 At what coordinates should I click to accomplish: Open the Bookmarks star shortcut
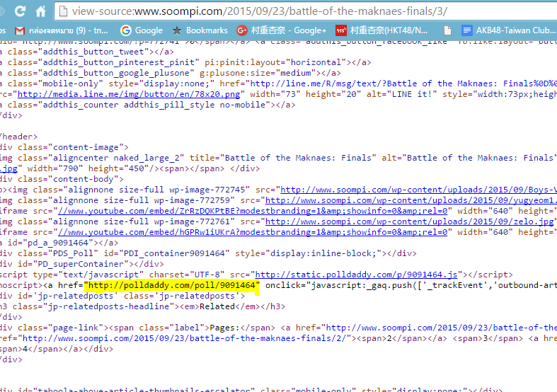point(200,30)
